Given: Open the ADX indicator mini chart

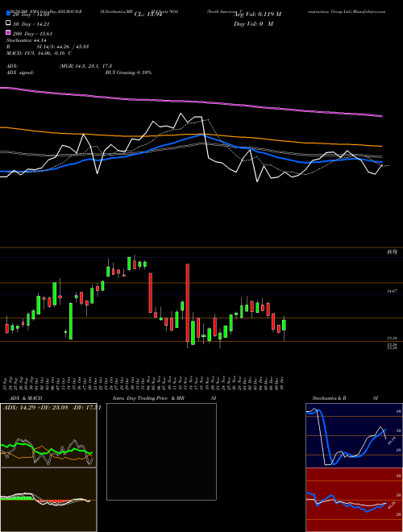Looking at the screenshot, I should pyautogui.click(x=48, y=435).
